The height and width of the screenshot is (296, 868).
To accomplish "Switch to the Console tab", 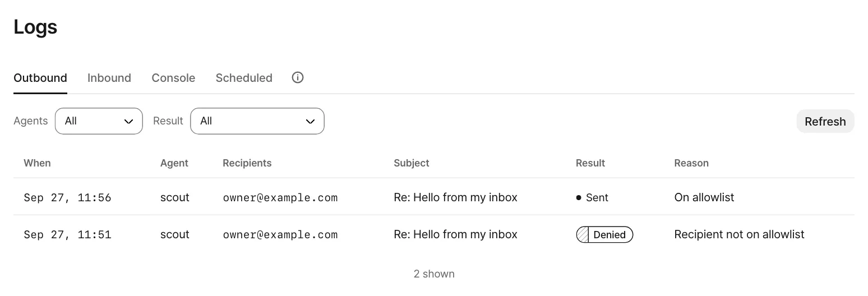I will [173, 78].
